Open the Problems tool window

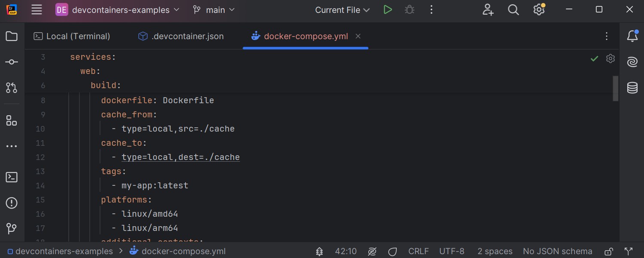12,203
